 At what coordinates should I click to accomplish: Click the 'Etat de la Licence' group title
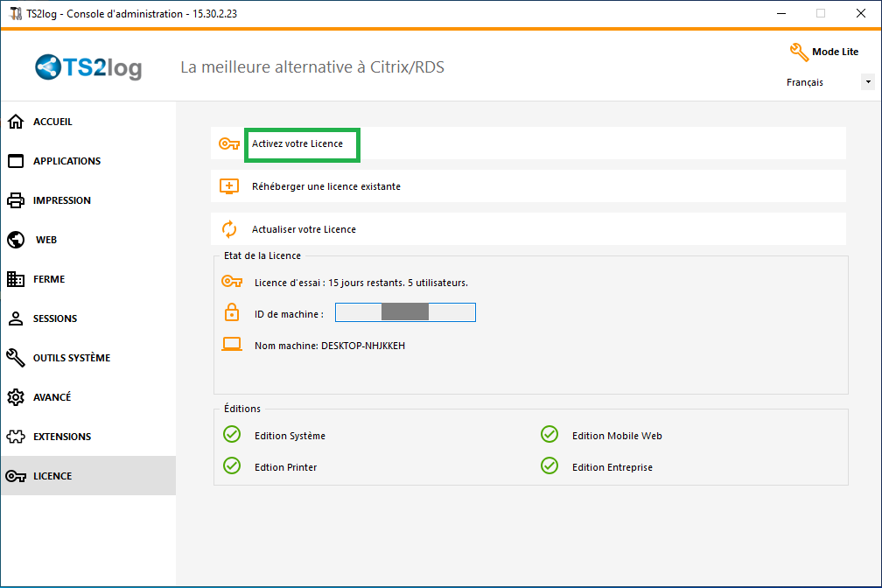pos(262,255)
